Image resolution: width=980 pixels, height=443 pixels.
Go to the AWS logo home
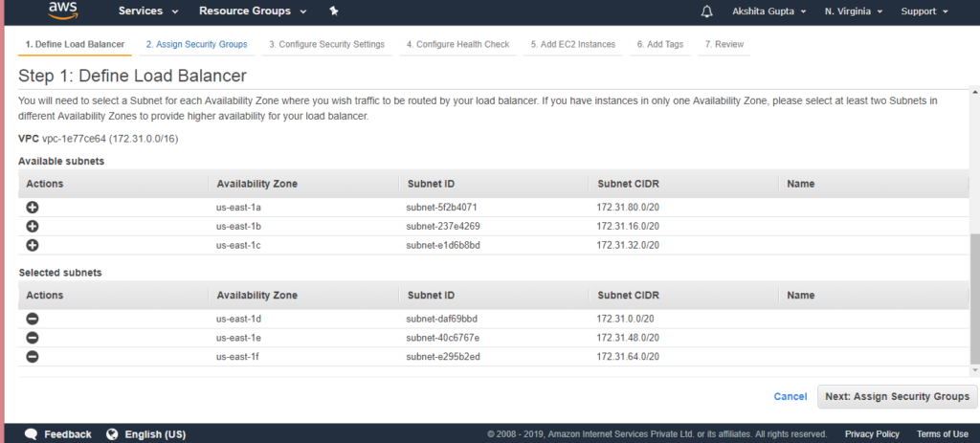pos(62,10)
